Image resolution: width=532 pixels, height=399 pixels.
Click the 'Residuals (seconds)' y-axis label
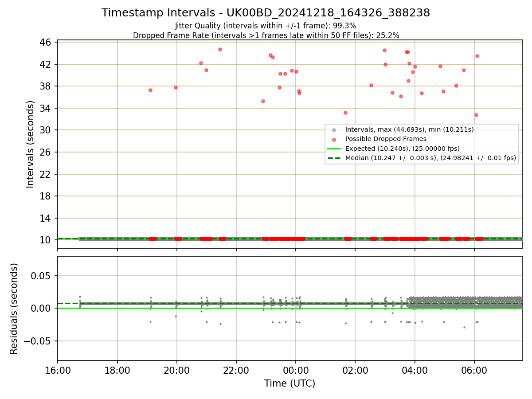[x=14, y=309]
